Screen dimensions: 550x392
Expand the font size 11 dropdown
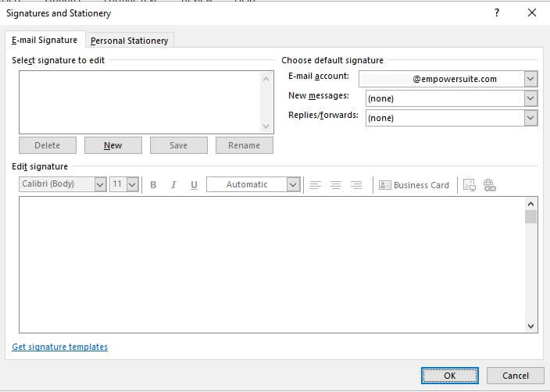click(x=132, y=185)
